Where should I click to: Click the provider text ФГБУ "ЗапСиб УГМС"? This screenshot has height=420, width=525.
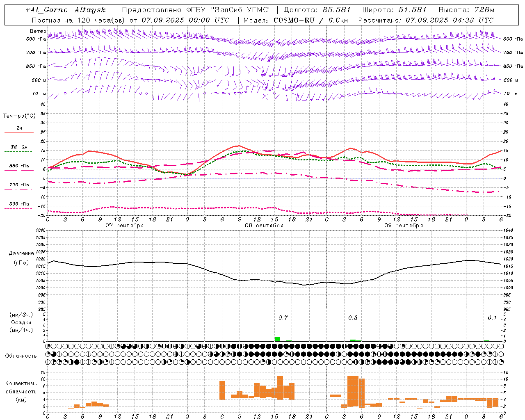coord(230,10)
